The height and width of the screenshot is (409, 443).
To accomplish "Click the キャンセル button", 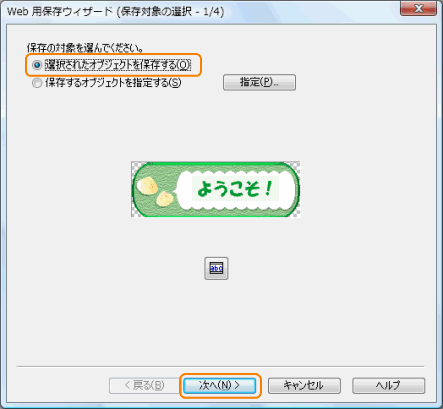I will pyautogui.click(x=304, y=386).
